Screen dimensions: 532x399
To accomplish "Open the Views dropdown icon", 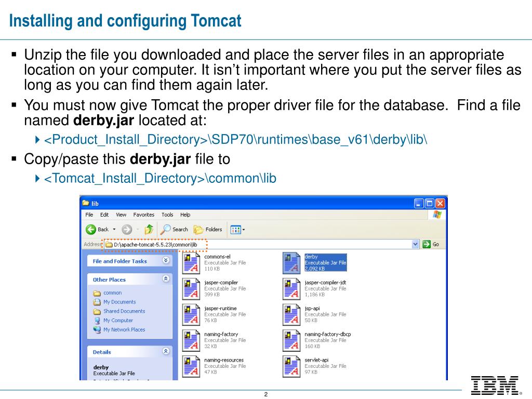I will click(237, 230).
